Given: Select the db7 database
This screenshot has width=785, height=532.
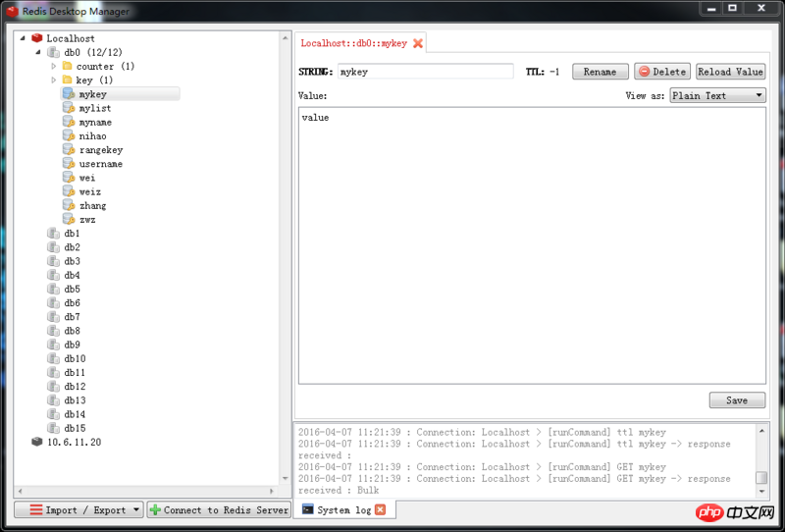Looking at the screenshot, I should 72,317.
